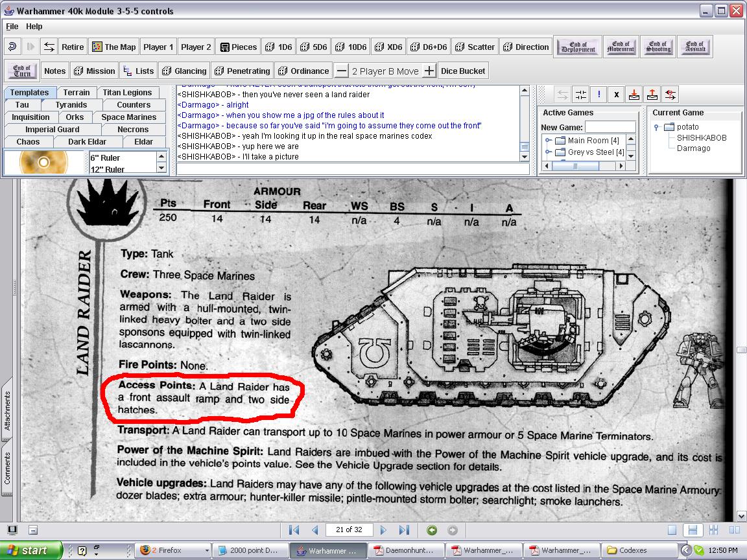This screenshot has height=560, width=747.
Task: Click the round blast template thumbnail
Action: point(43,162)
